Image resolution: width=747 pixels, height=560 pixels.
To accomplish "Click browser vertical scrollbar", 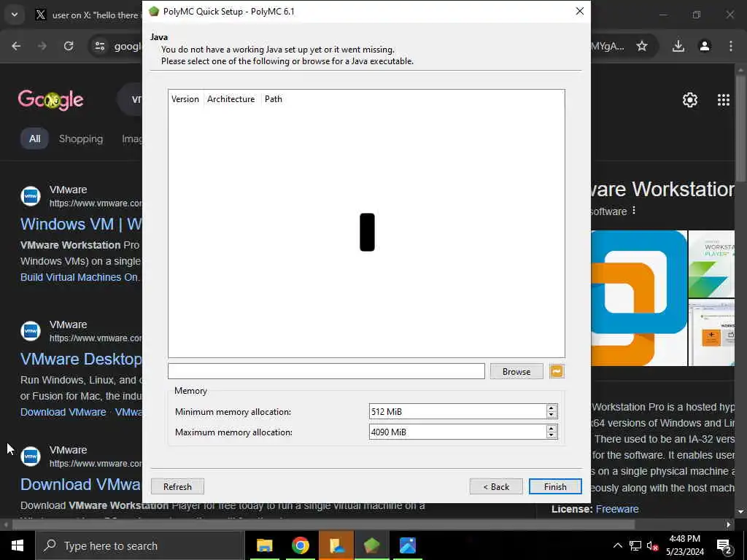I will pyautogui.click(x=740, y=128).
